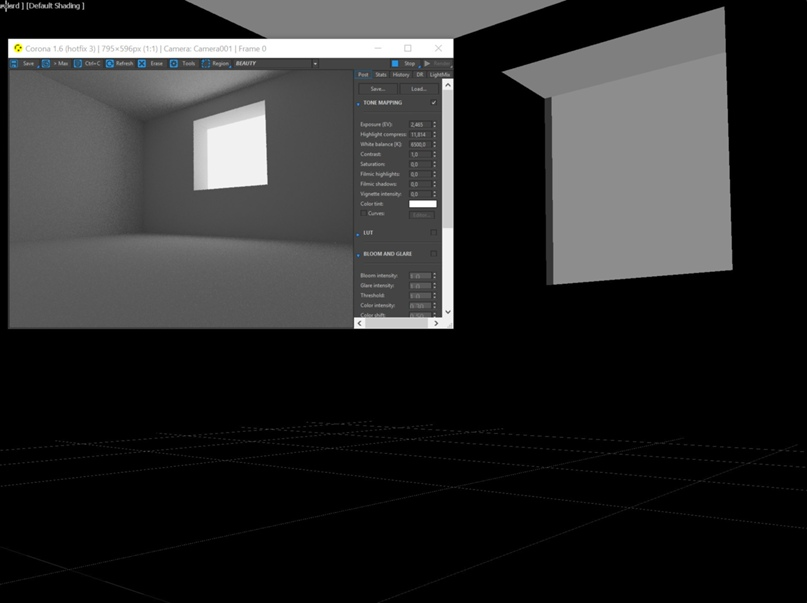Viewport: 807px width, 603px height.
Task: Click the Vignette intensity spinner arrows
Action: click(x=434, y=194)
